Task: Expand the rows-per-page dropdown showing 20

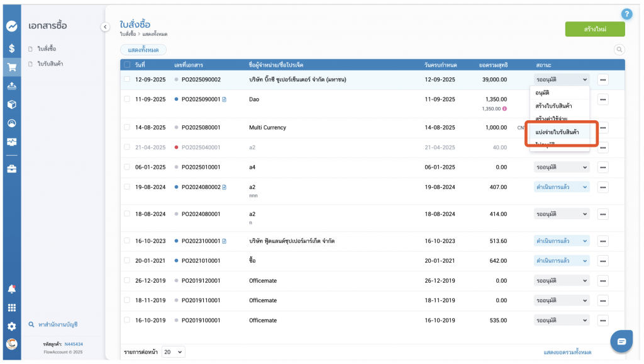Action: (173, 352)
